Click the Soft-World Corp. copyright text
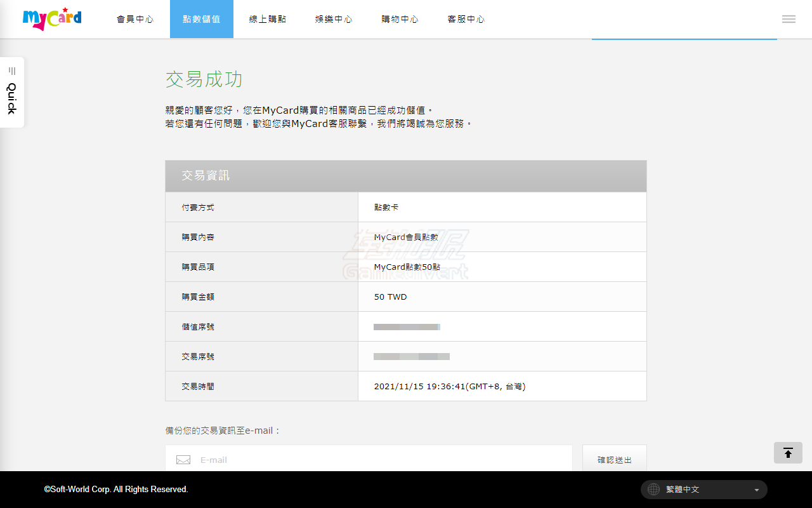The height and width of the screenshot is (508, 812). (116, 490)
